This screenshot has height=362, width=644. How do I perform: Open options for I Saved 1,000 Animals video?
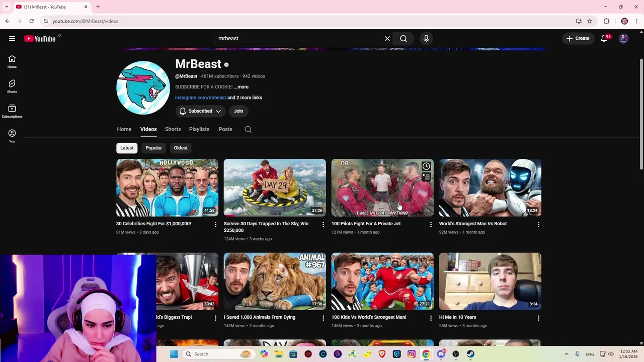(323, 318)
